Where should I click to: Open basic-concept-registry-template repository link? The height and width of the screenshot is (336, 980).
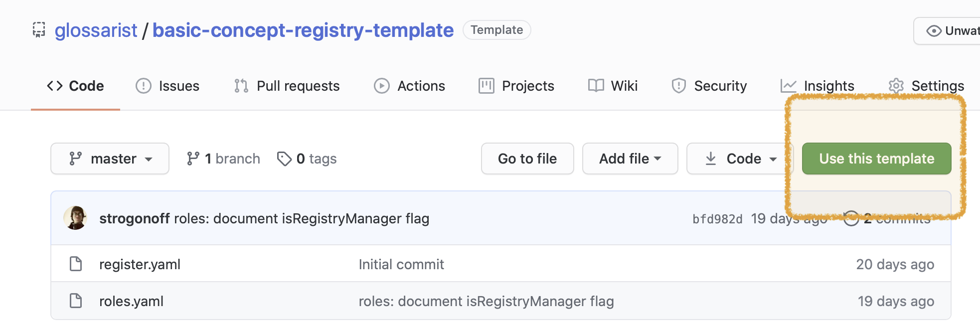click(x=303, y=30)
